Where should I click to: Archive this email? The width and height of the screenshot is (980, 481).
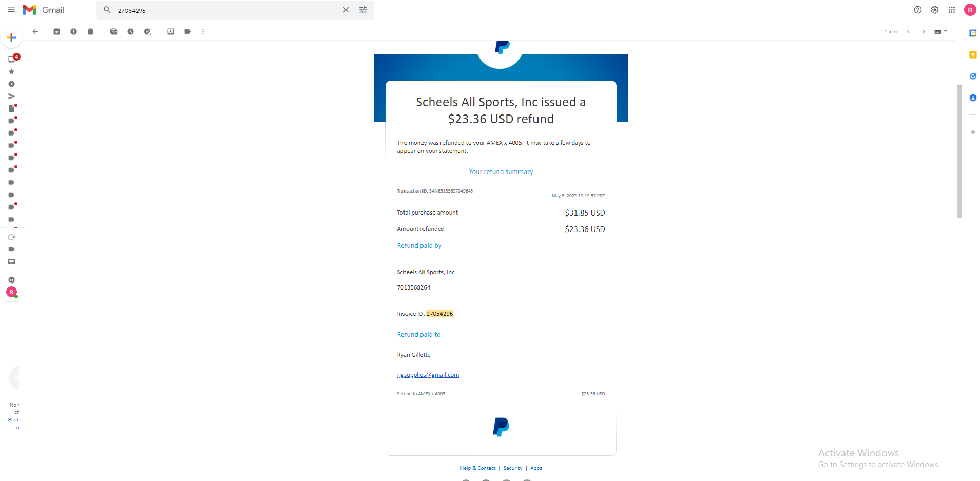[56, 31]
